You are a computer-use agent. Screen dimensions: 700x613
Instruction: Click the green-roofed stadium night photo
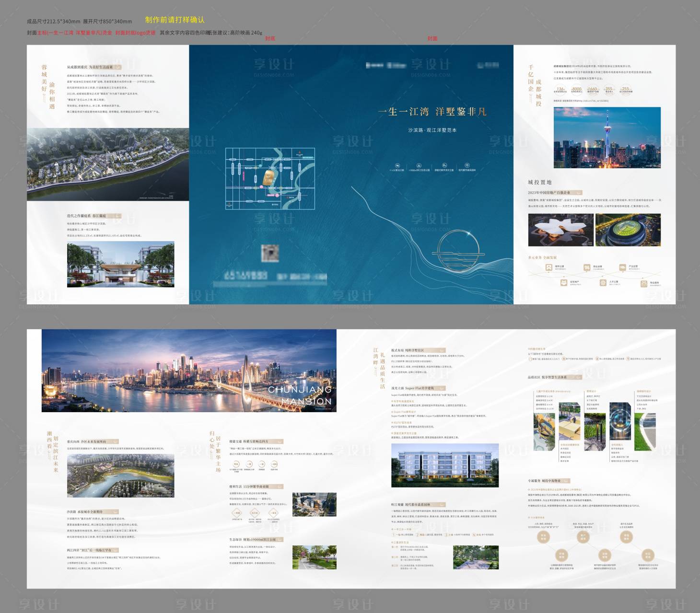[x=628, y=230]
